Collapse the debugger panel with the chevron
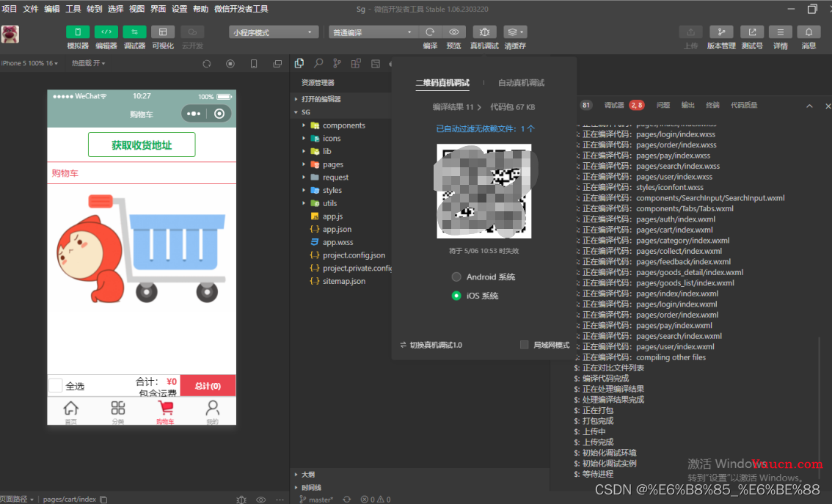 [x=809, y=106]
